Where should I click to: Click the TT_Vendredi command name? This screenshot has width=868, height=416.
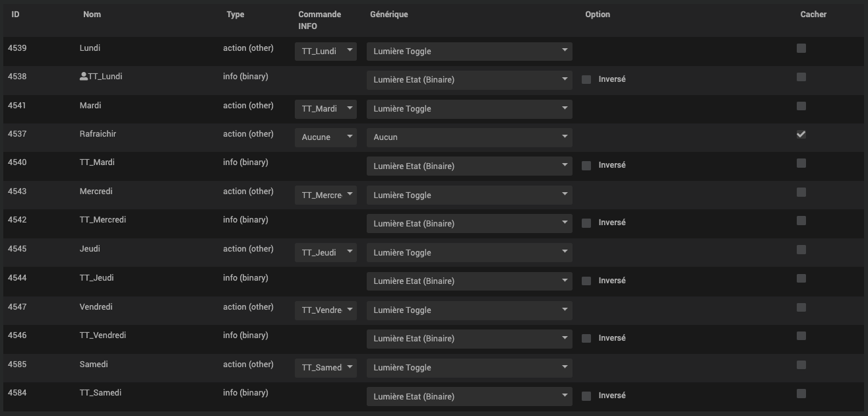coord(103,335)
